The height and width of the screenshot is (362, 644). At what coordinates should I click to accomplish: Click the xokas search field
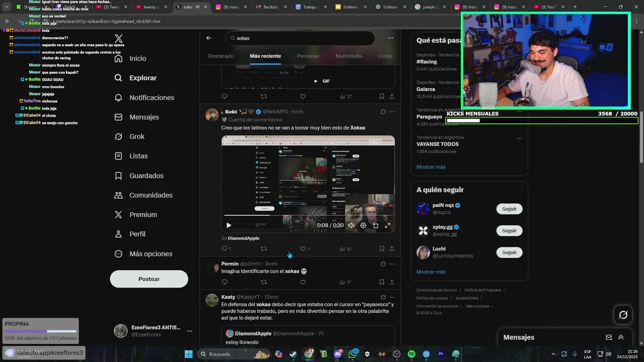click(x=300, y=38)
